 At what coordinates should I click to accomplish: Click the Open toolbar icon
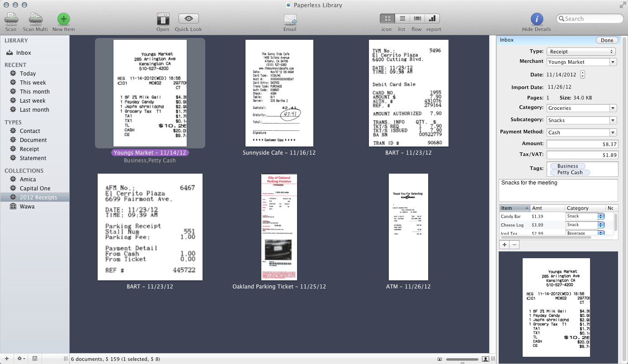[163, 19]
